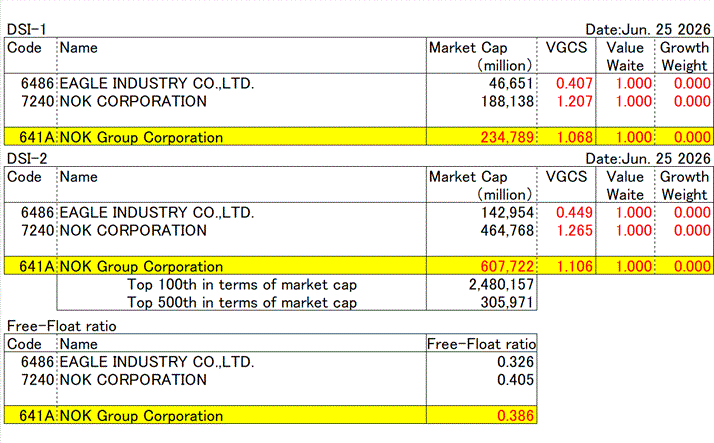Click VGCS value 1.265
Image resolution: width=714 pixels, height=443 pixels.
tap(574, 230)
